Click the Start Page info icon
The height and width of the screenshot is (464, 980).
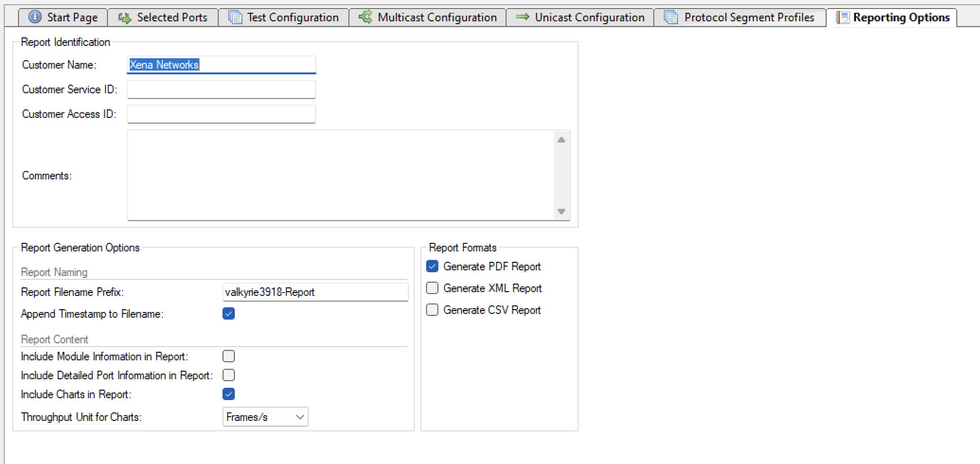tap(34, 17)
